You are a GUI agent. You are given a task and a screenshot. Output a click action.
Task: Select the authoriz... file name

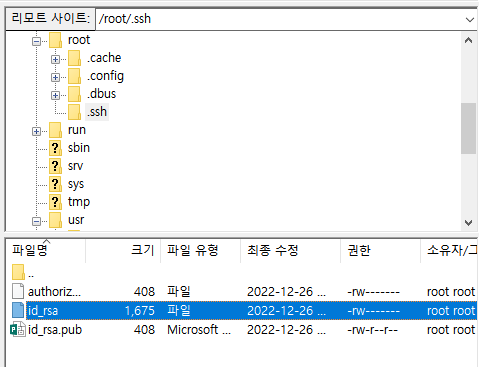[54, 292]
